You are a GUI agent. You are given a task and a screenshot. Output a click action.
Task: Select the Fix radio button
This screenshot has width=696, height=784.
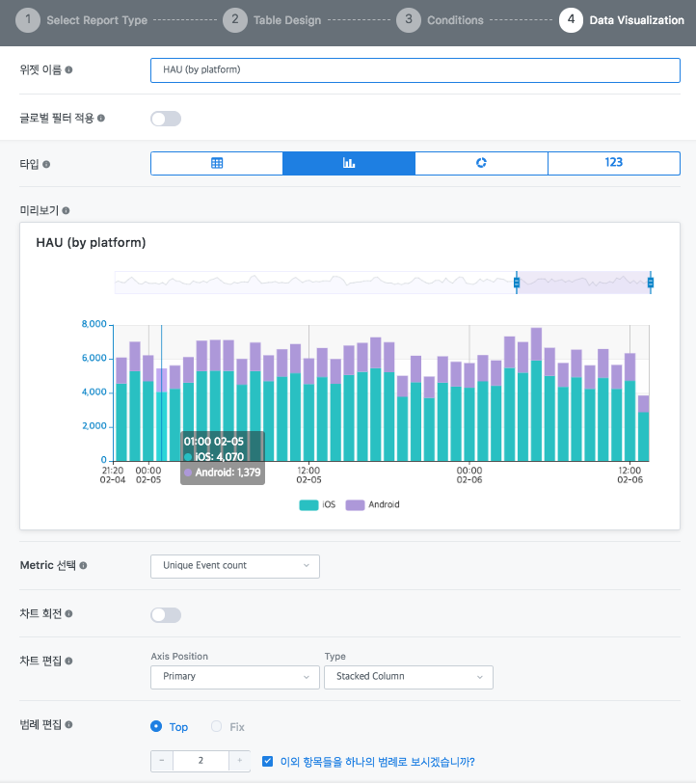(217, 726)
